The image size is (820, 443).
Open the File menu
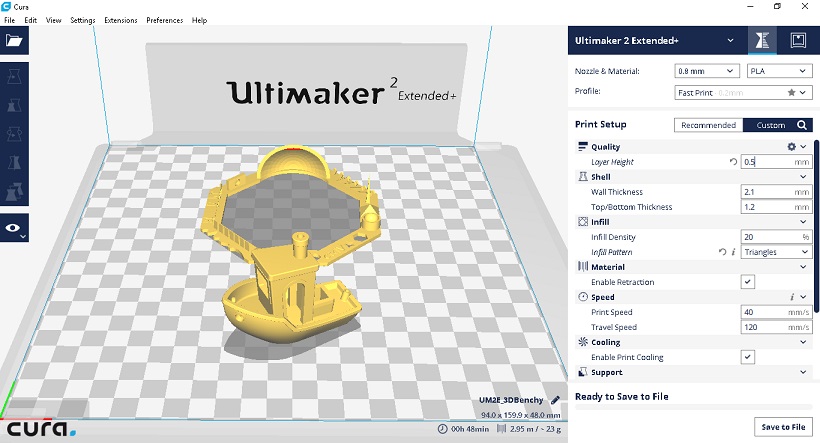pyautogui.click(x=9, y=20)
